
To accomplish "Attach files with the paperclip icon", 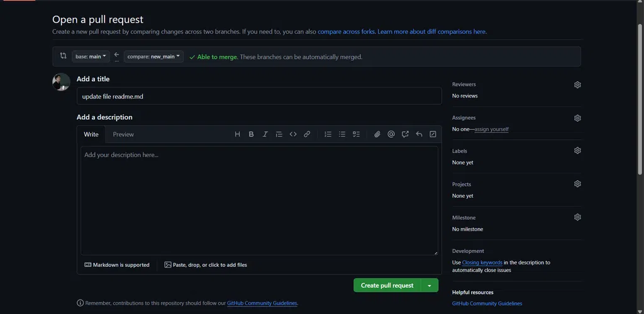I will tap(377, 134).
